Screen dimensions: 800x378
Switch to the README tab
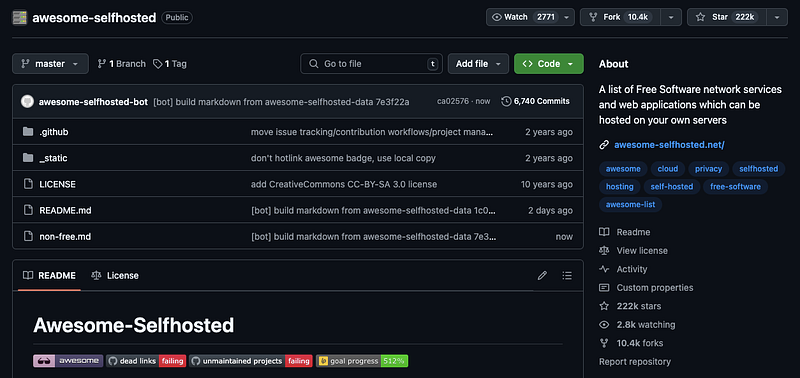tap(49, 275)
